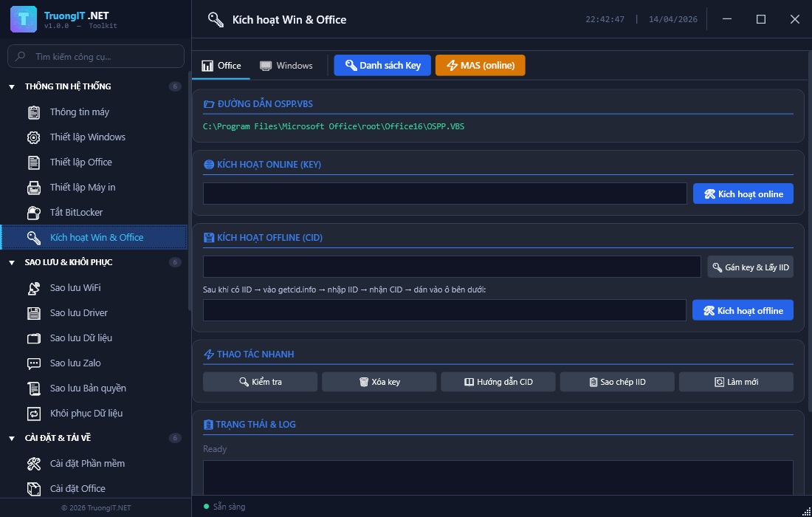
Task: Click the Thông tin máy clipboard icon
Action: pos(34,112)
